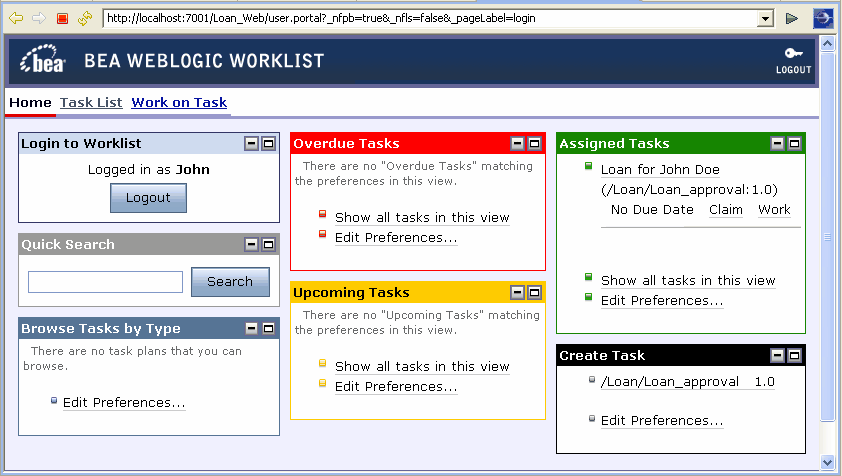Claim the Loan for John Doe task
Viewport: 842px width, 476px height.
tap(725, 210)
